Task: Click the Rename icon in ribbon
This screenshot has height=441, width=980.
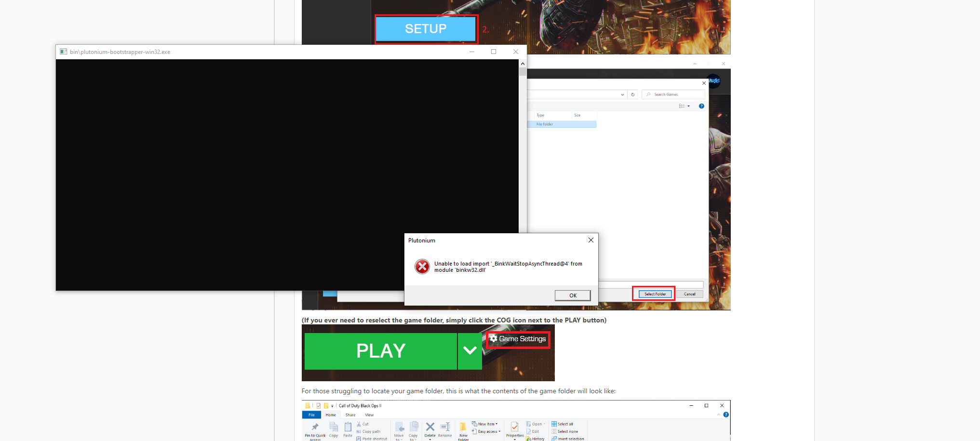Action: pyautogui.click(x=445, y=427)
